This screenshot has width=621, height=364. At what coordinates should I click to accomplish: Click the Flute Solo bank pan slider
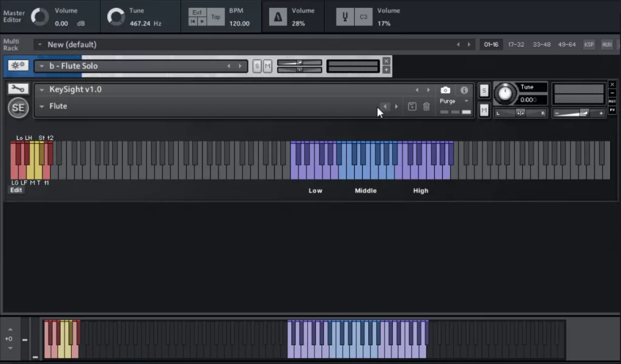(300, 70)
